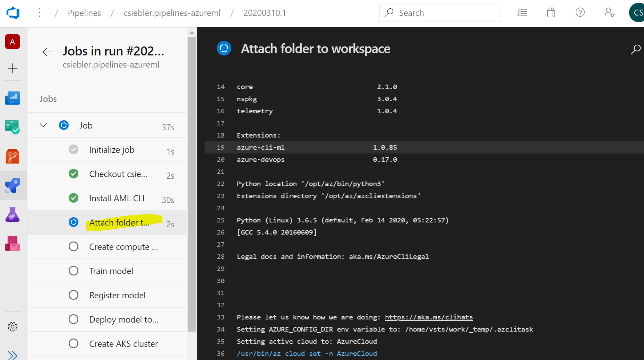Viewport: 644px width, 360px height.
Task: Select the Install AML CLI step
Action: click(107, 198)
